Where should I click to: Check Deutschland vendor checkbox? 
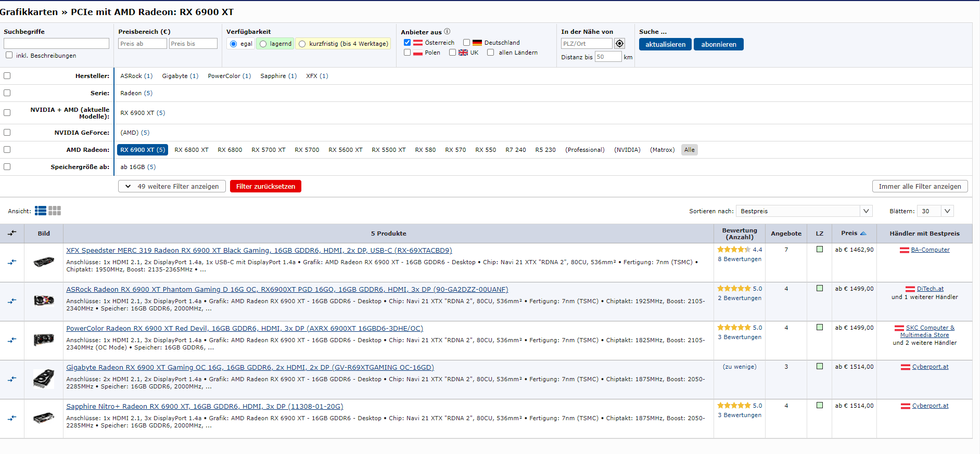coord(466,43)
